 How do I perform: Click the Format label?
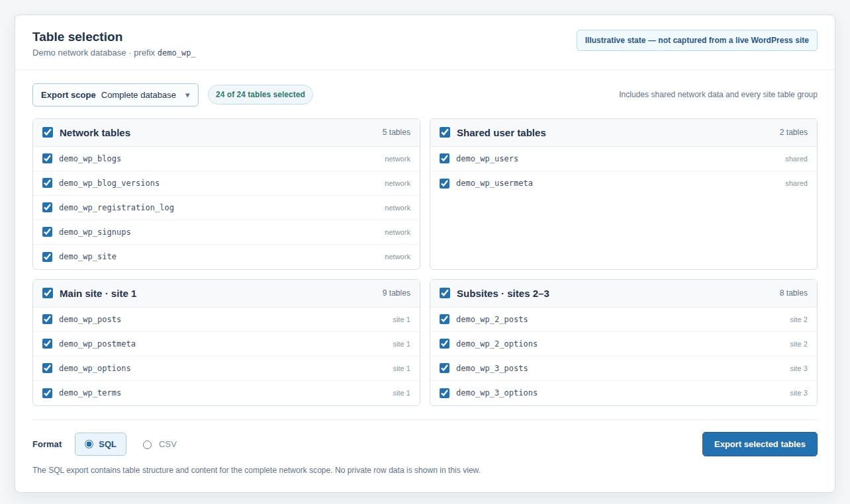pos(47,444)
